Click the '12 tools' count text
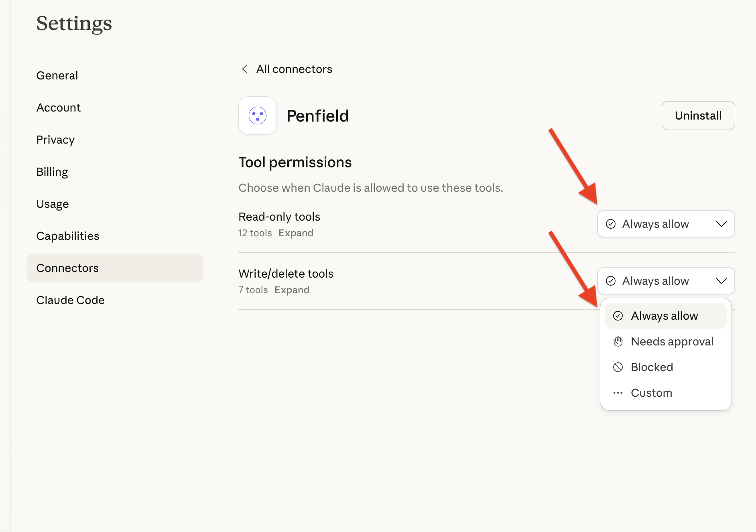This screenshot has width=756, height=532. click(255, 233)
